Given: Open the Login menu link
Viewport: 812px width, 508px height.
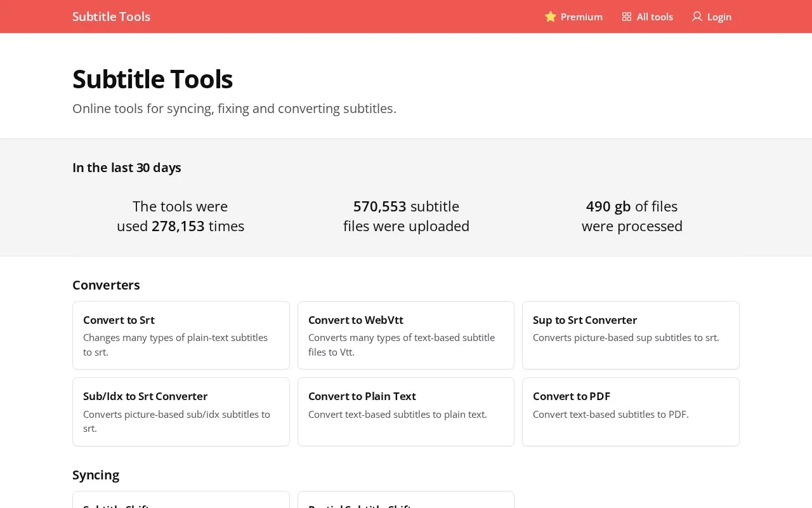Looking at the screenshot, I should click(712, 17).
